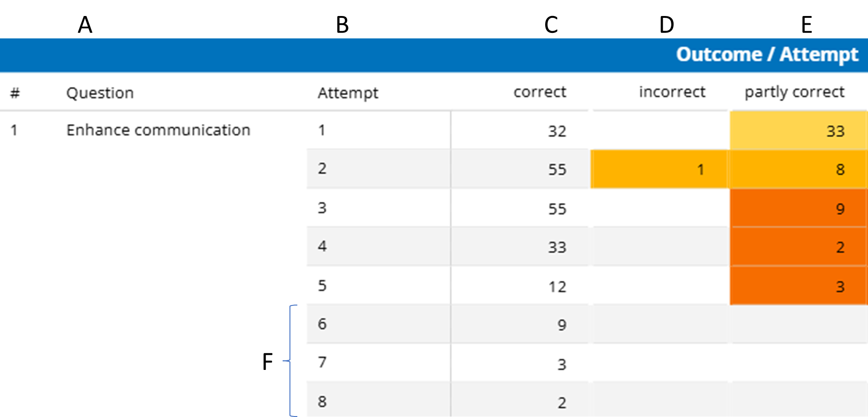Open the Enhance communication question
The image size is (868, 417).
[158, 130]
